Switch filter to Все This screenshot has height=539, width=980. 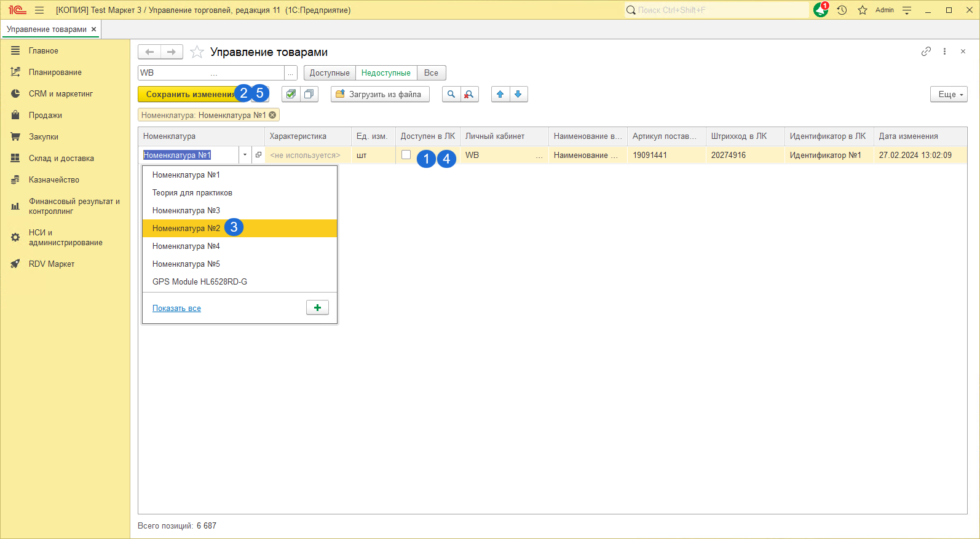coord(431,73)
